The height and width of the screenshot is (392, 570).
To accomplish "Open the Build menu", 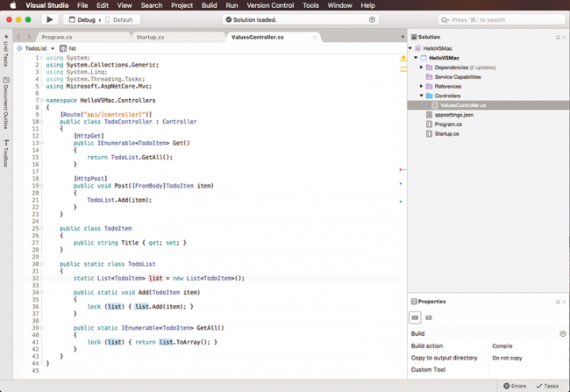I will pos(210,5).
